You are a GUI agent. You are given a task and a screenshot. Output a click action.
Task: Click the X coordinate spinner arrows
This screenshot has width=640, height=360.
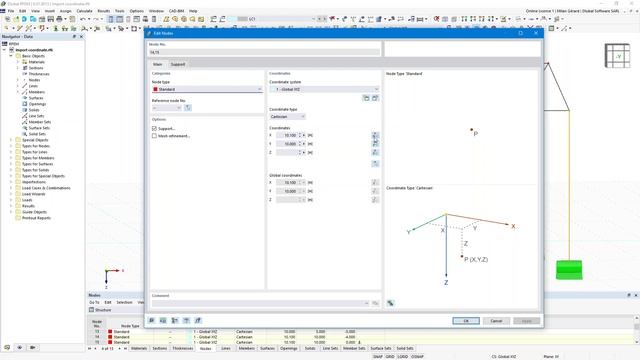300,135
